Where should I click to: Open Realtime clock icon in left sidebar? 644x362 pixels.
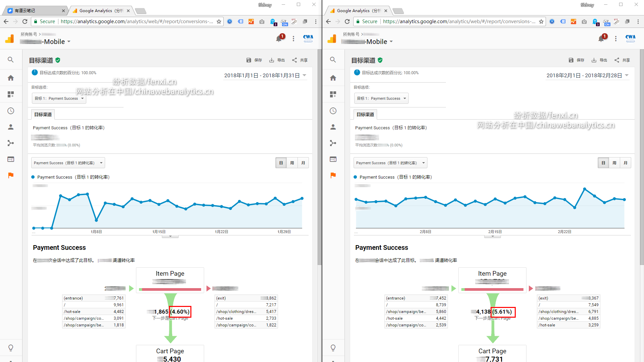click(x=11, y=111)
